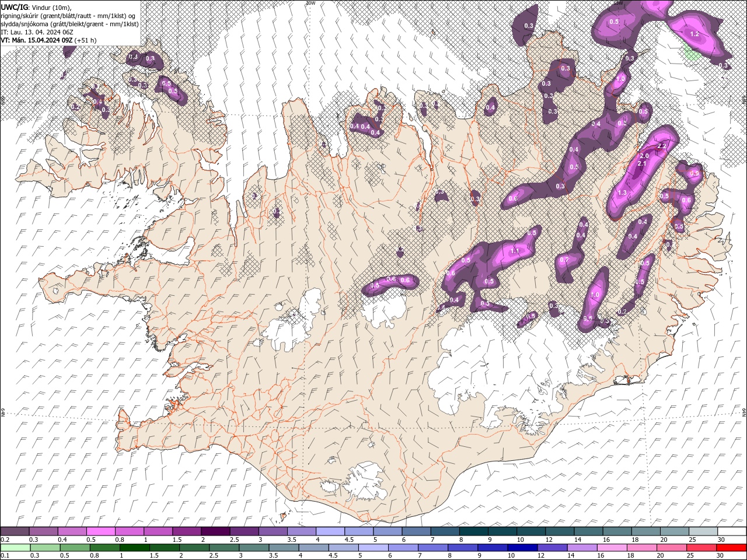Click upper snow scale swatch starting at 8
Viewport: 747px width, 560px height.
click(473, 531)
